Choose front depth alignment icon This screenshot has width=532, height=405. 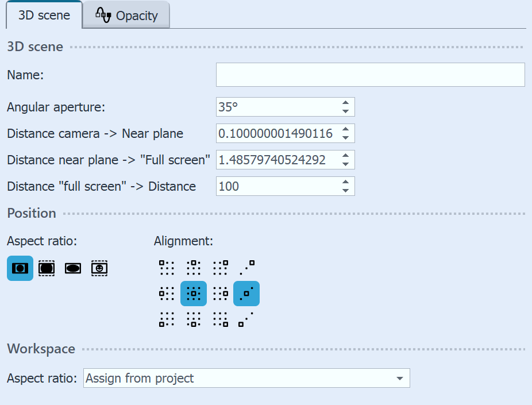(246, 319)
